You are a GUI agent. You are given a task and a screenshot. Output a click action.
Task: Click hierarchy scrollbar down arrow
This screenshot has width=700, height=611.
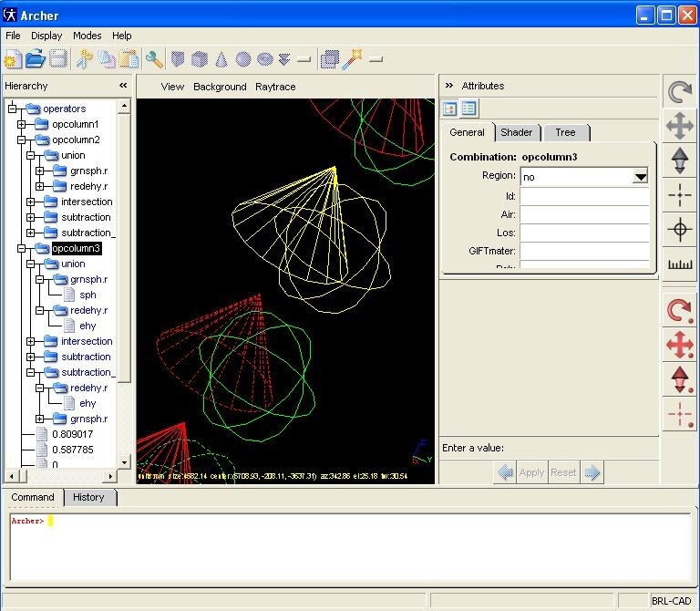[124, 462]
